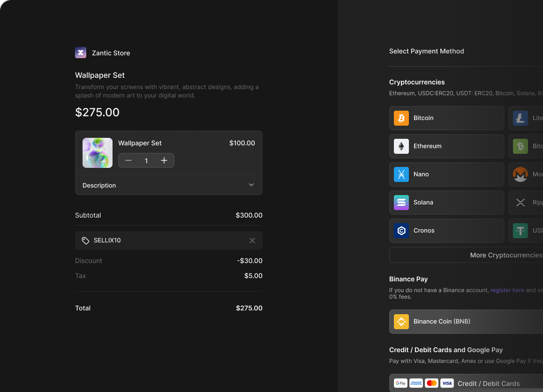Choose Credit / Debit Cards payment
This screenshot has height=392, width=543.
click(488, 384)
